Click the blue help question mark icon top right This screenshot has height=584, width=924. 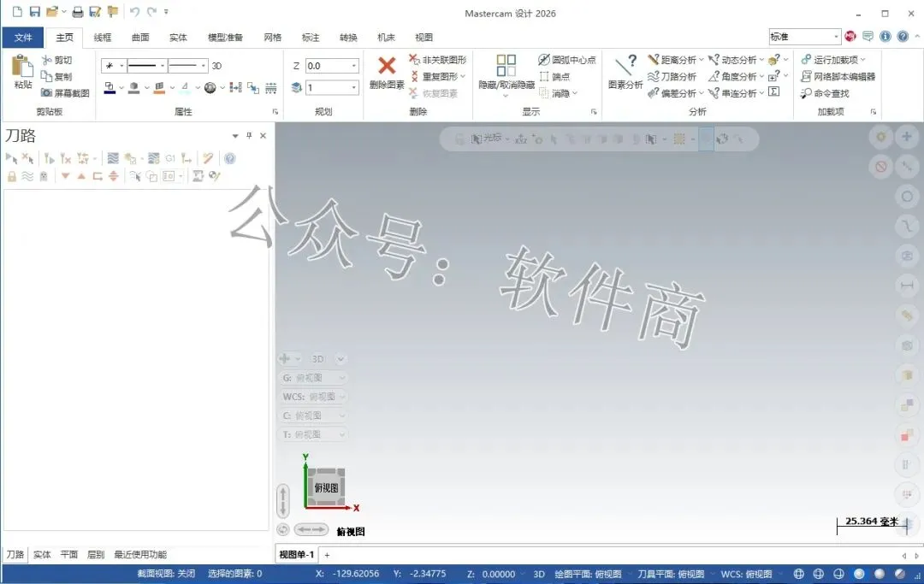(903, 37)
